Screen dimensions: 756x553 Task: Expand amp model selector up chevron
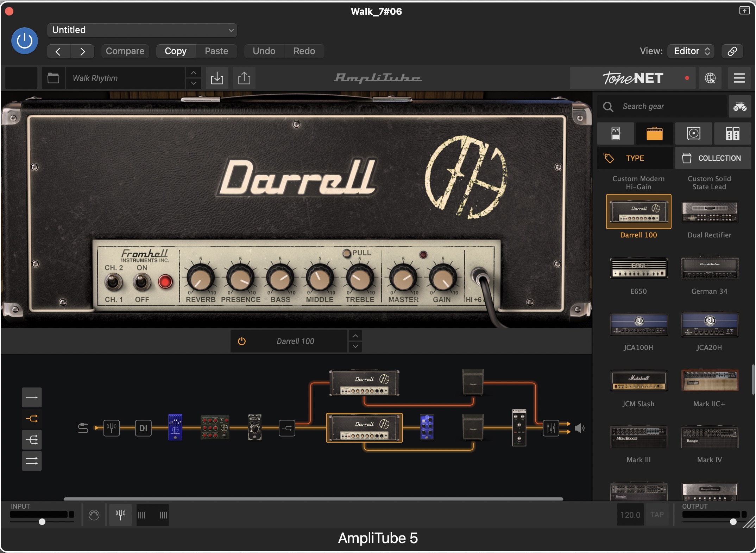[355, 336]
